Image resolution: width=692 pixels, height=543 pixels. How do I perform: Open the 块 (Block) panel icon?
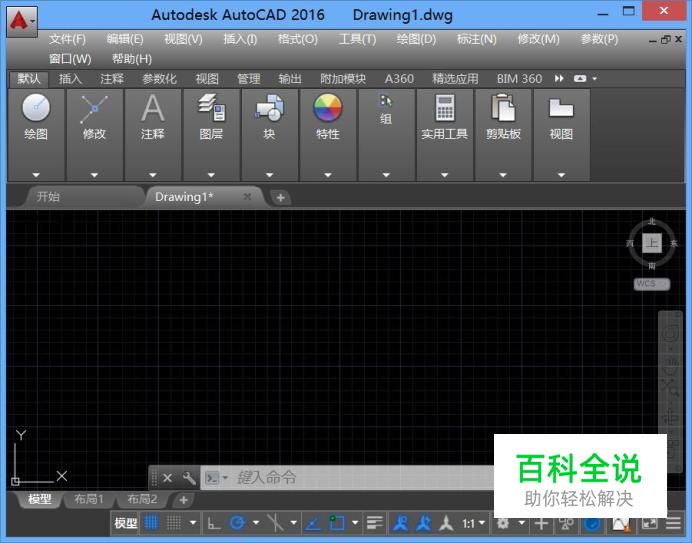tap(269, 109)
